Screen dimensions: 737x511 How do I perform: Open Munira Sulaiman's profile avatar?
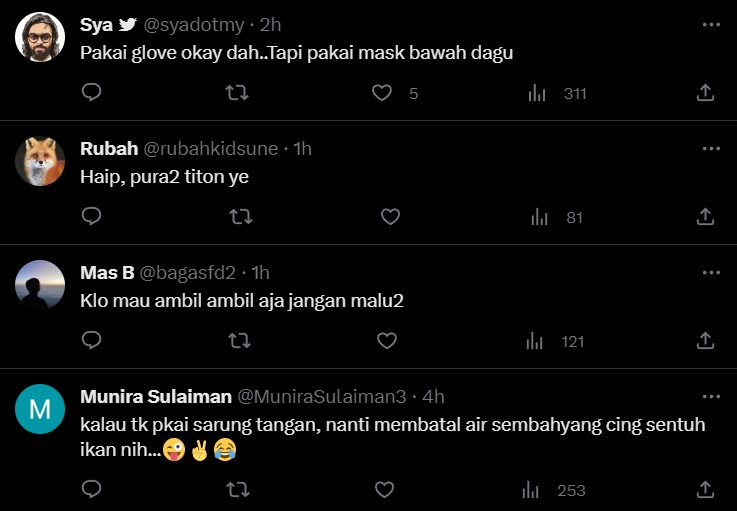[x=40, y=409]
